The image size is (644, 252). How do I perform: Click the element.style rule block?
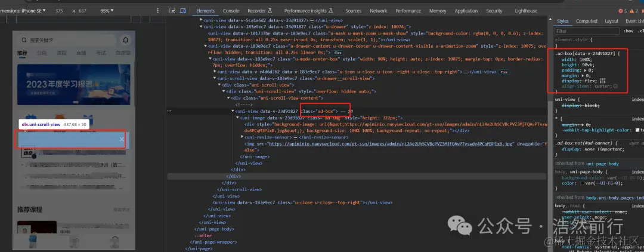coord(575,43)
